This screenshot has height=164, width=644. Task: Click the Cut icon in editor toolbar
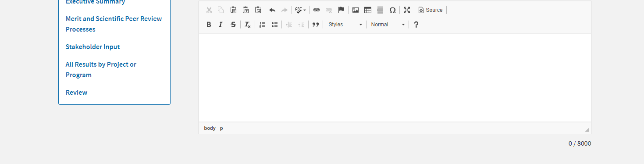(x=209, y=10)
